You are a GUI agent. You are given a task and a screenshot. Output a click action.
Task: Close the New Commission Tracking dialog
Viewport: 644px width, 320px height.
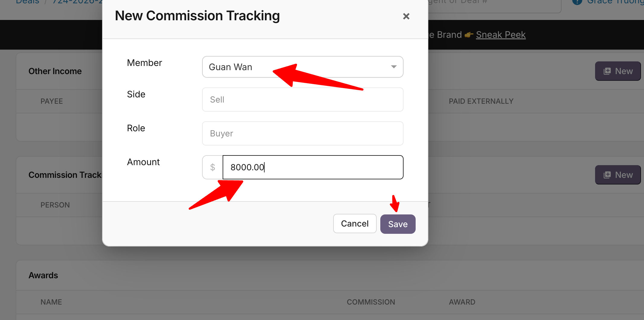406,16
